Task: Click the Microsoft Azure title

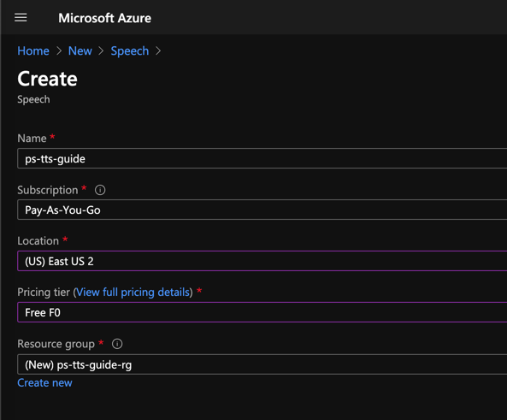Action: click(x=104, y=18)
